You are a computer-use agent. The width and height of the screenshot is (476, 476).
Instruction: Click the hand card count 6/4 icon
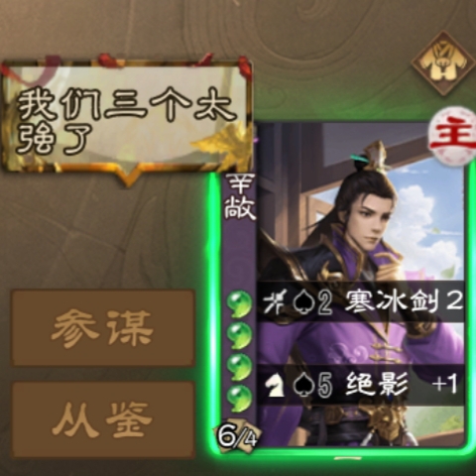(237, 436)
